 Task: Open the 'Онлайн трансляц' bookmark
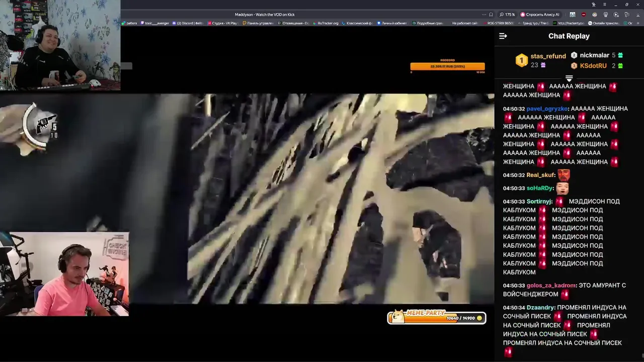point(605,23)
